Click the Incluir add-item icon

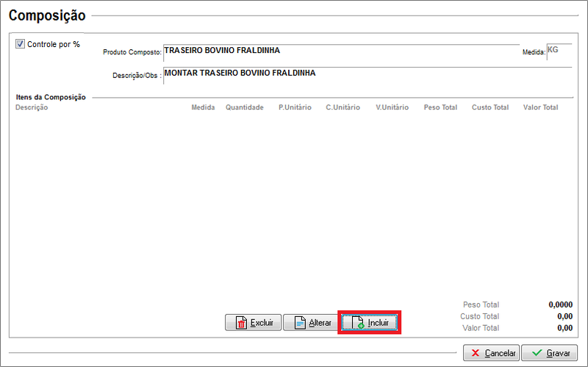(357, 323)
